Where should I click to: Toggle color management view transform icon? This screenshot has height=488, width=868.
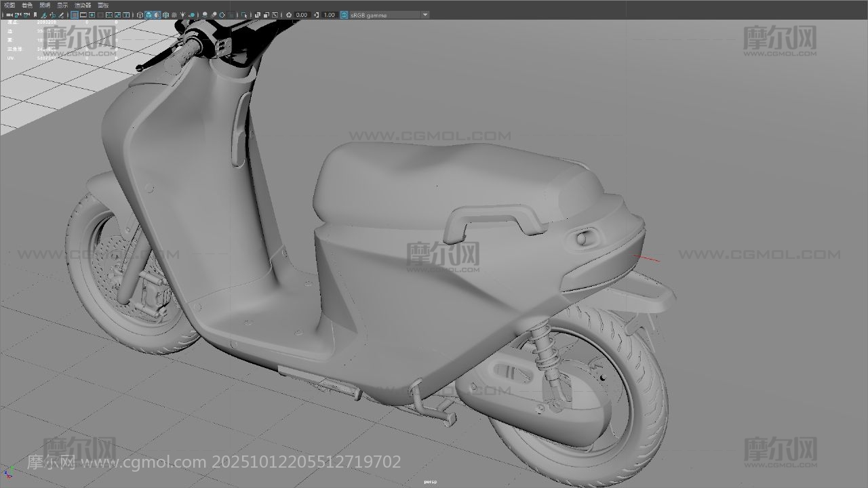(344, 14)
